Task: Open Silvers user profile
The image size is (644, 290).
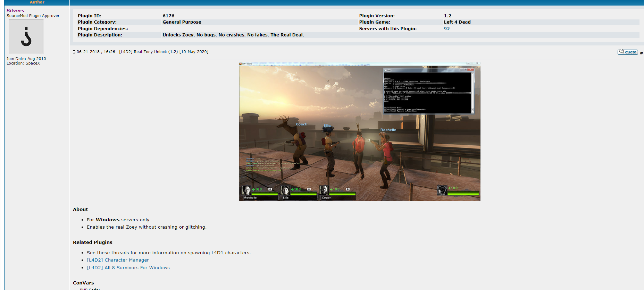Action: 15,10
